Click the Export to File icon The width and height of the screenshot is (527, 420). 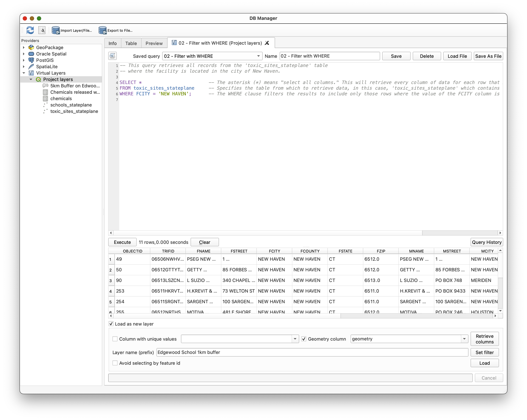[102, 30]
